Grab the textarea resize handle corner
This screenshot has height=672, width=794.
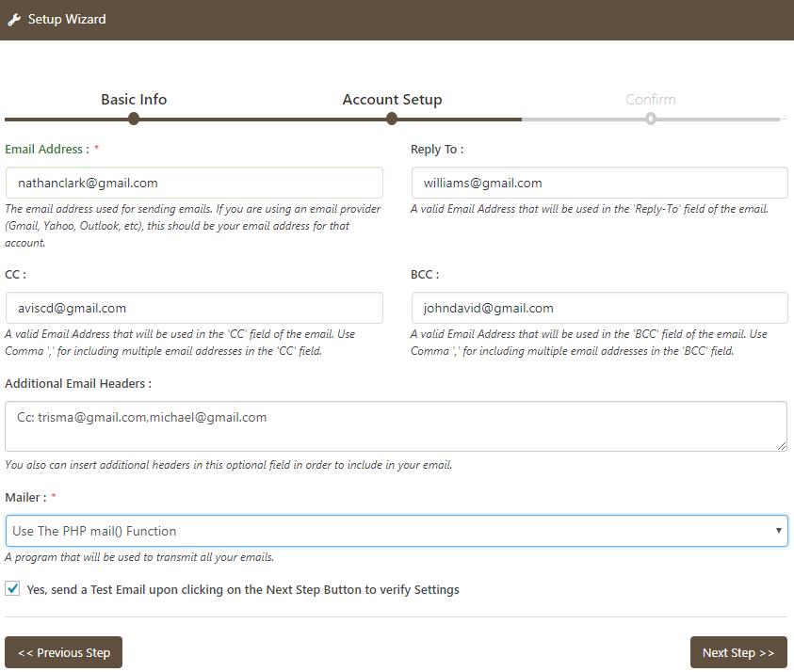click(x=782, y=445)
